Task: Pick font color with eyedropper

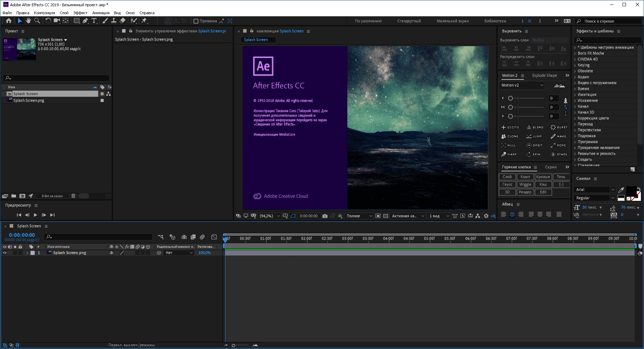Action: pyautogui.click(x=621, y=190)
